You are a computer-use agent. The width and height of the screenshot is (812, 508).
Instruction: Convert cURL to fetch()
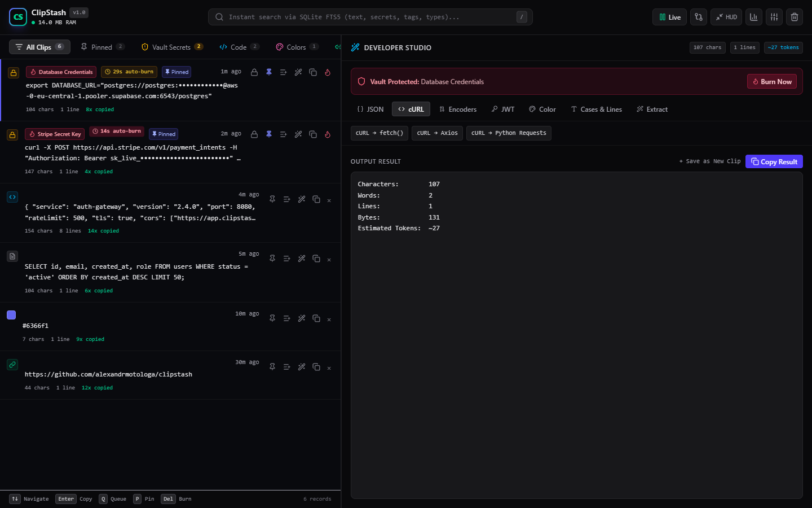pyautogui.click(x=379, y=133)
